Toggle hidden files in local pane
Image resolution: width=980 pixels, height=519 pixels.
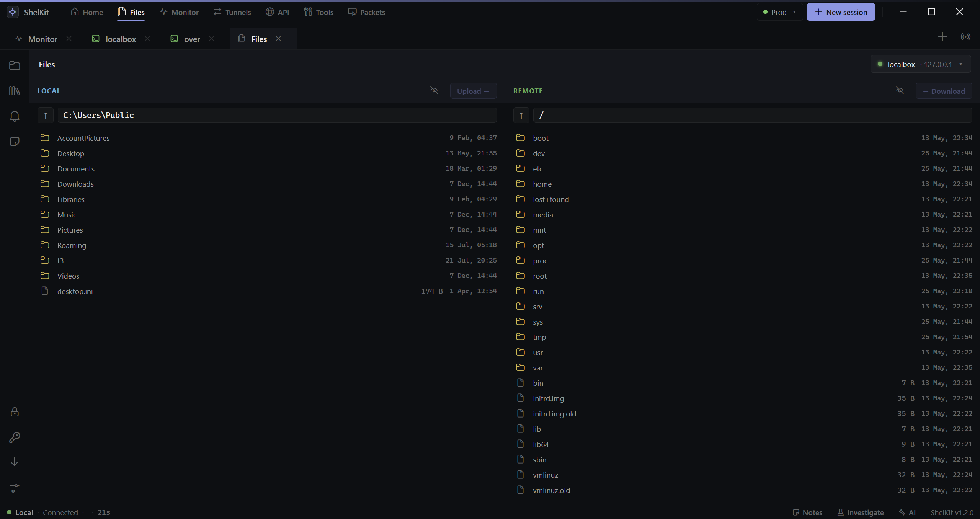pos(434,90)
